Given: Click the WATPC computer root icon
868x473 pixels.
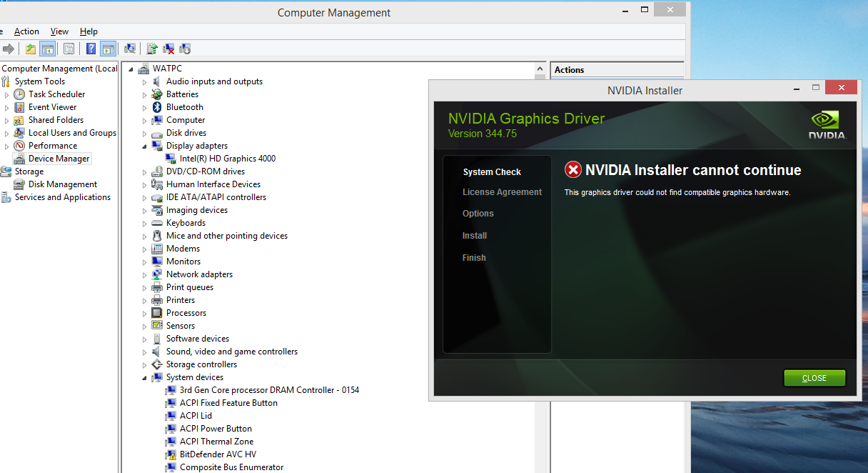Looking at the screenshot, I should 143,69.
